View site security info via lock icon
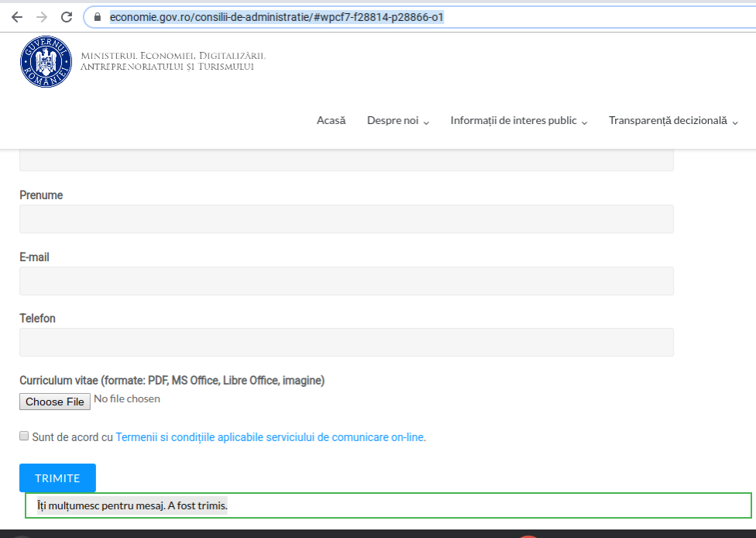Image resolution: width=756 pixels, height=538 pixels. click(98, 16)
